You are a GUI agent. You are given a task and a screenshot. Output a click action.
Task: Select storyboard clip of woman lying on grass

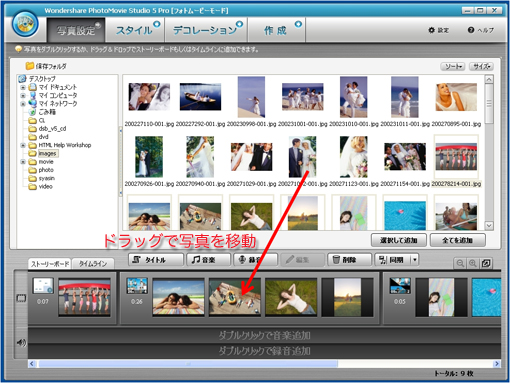click(x=291, y=297)
